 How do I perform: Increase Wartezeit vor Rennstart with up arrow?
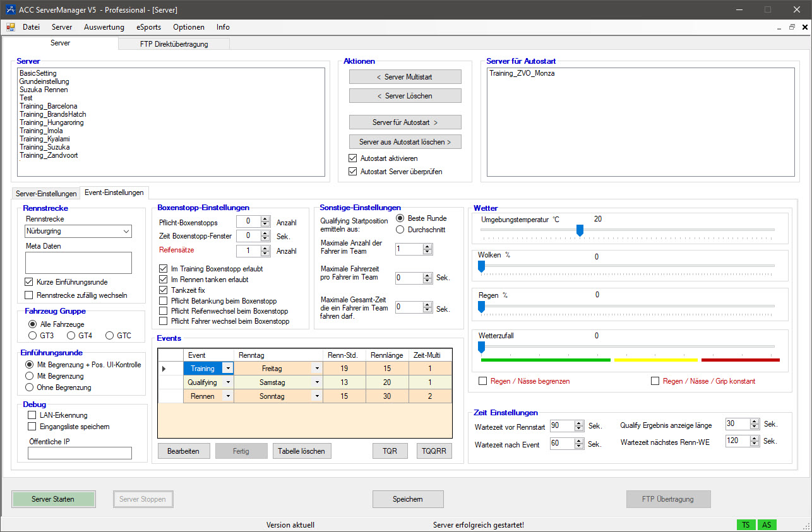pos(579,423)
